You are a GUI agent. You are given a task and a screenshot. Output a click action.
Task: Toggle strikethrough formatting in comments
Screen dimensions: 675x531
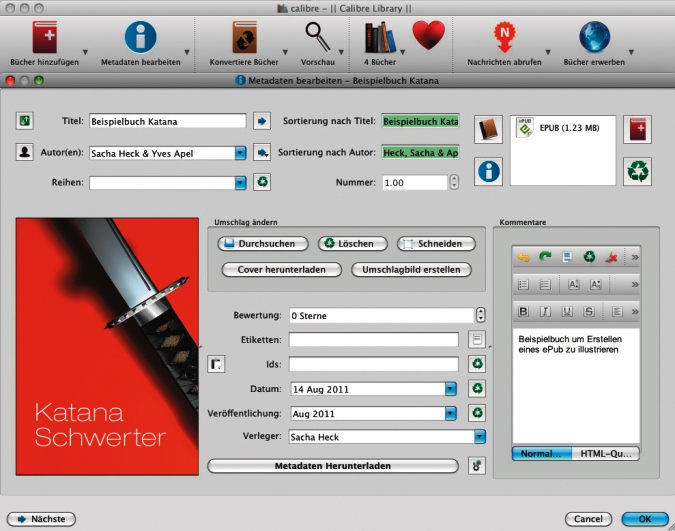point(589,311)
